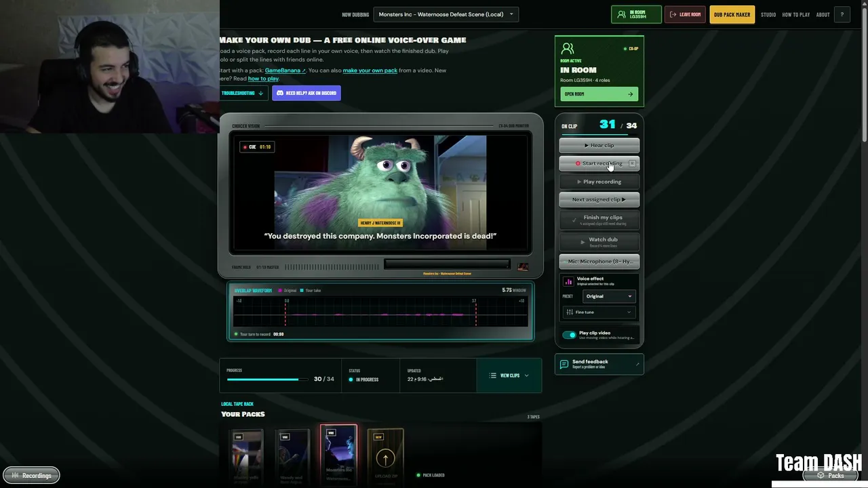The width and height of the screenshot is (868, 488).
Task: Follow the "make your own pack" link
Action: (370, 70)
